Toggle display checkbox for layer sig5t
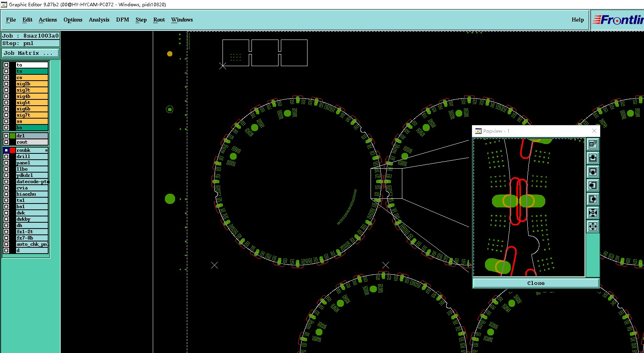The height and width of the screenshot is (353, 644). click(x=6, y=103)
